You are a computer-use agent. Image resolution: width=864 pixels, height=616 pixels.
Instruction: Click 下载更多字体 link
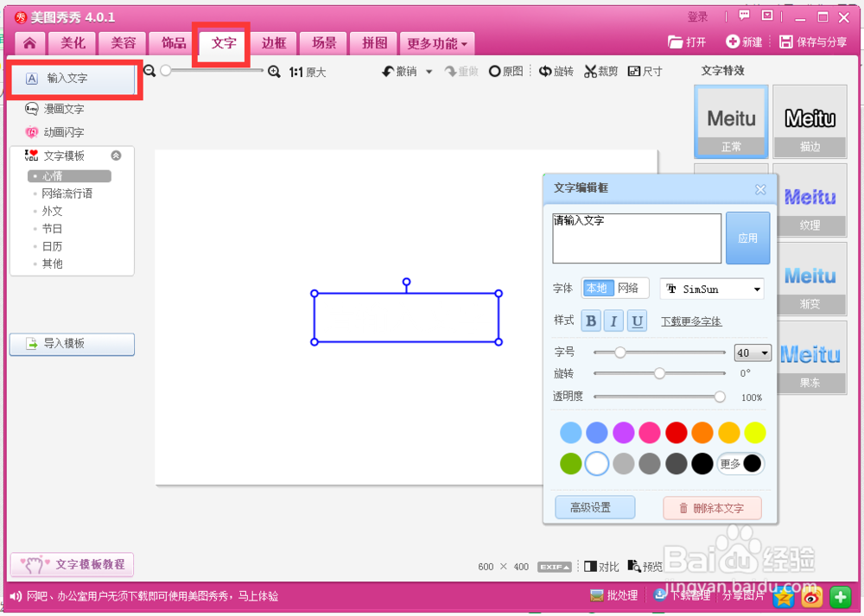point(691,321)
